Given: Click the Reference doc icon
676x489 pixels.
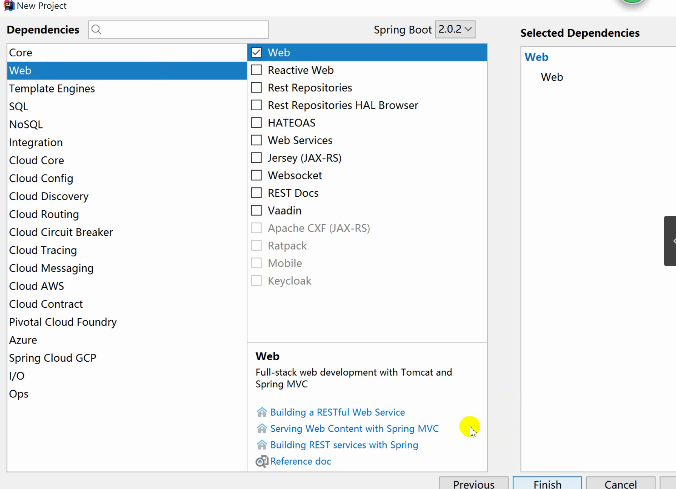Looking at the screenshot, I should (x=262, y=461).
